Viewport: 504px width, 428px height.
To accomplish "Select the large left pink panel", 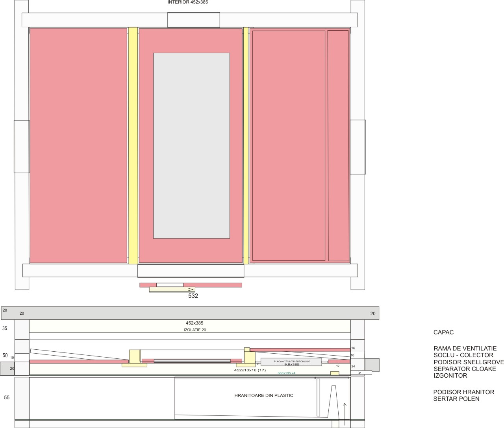I will (78, 146).
